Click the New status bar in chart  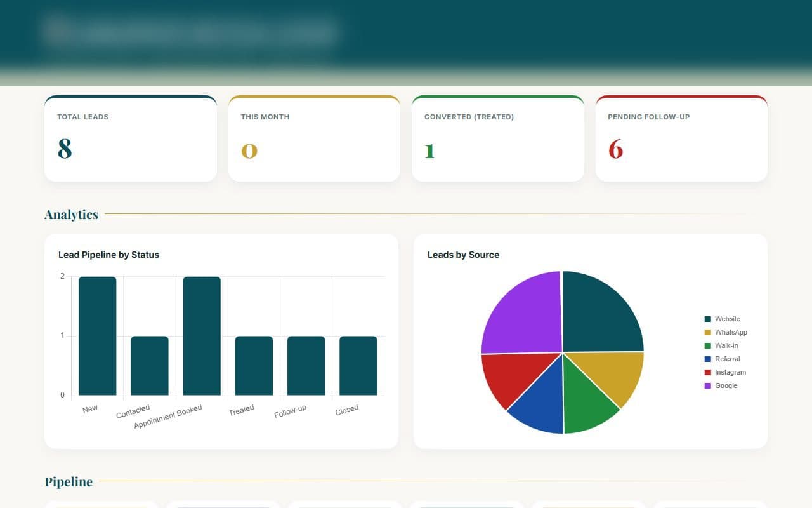[98, 336]
